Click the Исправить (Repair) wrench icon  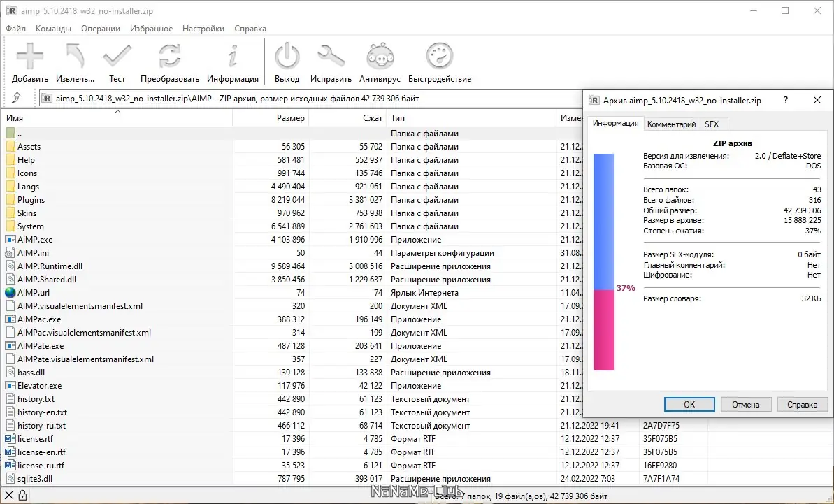tap(331, 57)
